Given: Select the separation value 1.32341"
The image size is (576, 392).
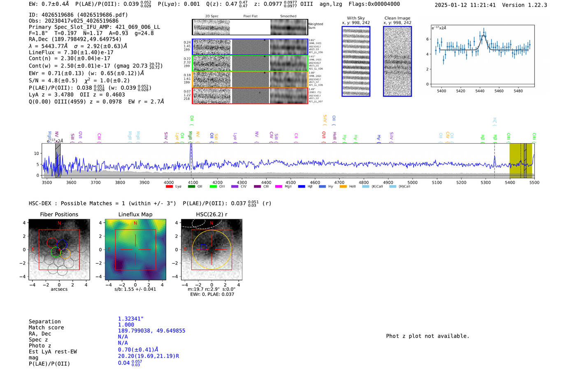Looking at the screenshot, I should [x=131, y=319].
